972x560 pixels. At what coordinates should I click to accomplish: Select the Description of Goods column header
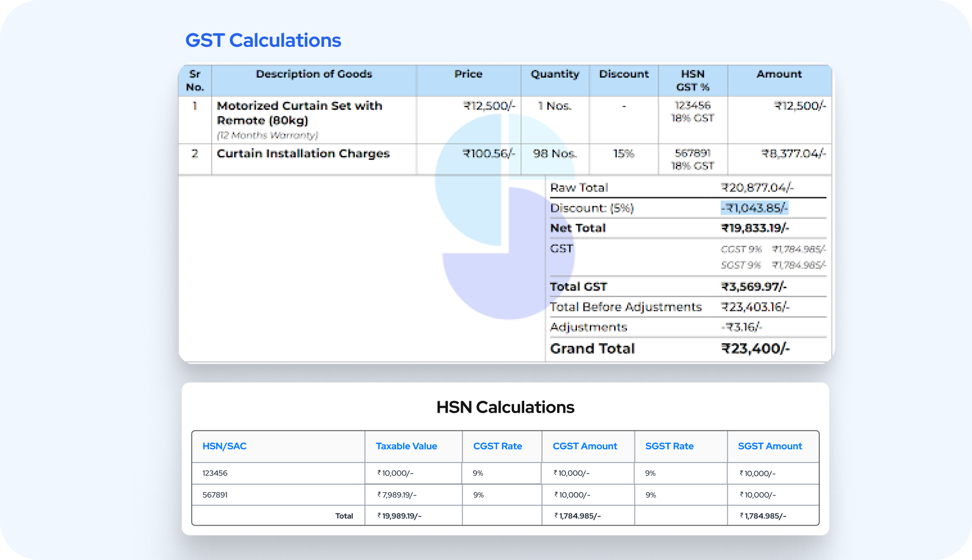coord(314,74)
